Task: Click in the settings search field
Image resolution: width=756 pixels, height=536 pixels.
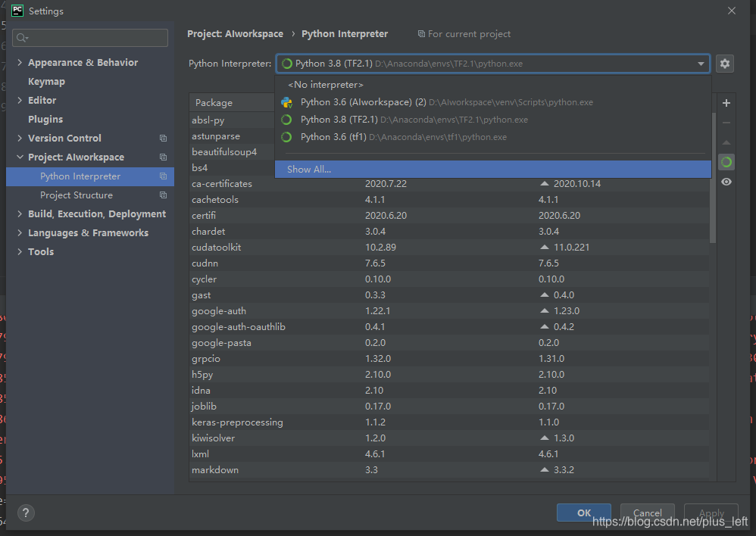Action: (90, 38)
